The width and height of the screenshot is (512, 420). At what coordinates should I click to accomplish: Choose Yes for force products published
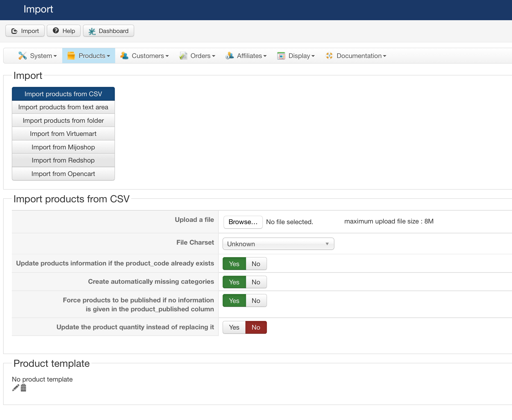pos(234,301)
